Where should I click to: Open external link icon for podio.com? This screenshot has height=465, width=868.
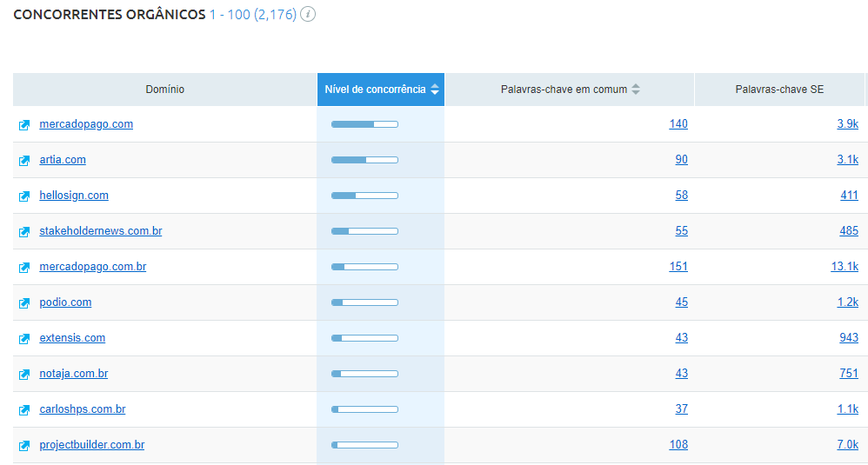click(24, 303)
